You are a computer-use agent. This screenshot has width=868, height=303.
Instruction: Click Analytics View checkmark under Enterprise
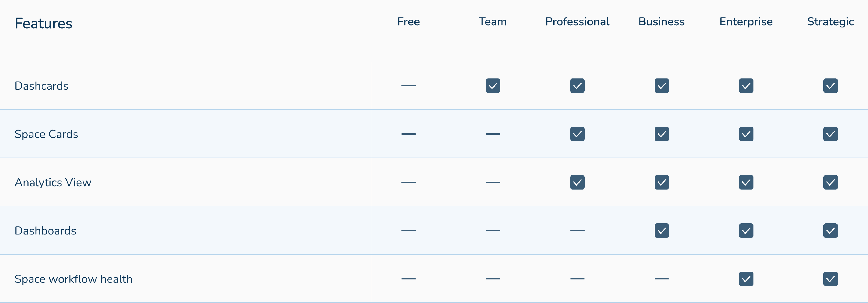pyautogui.click(x=746, y=182)
